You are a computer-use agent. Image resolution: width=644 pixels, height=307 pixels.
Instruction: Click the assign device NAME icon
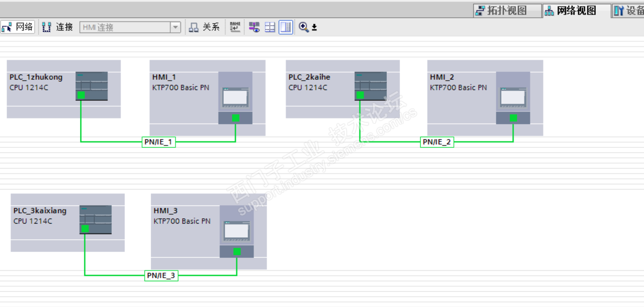(x=235, y=27)
